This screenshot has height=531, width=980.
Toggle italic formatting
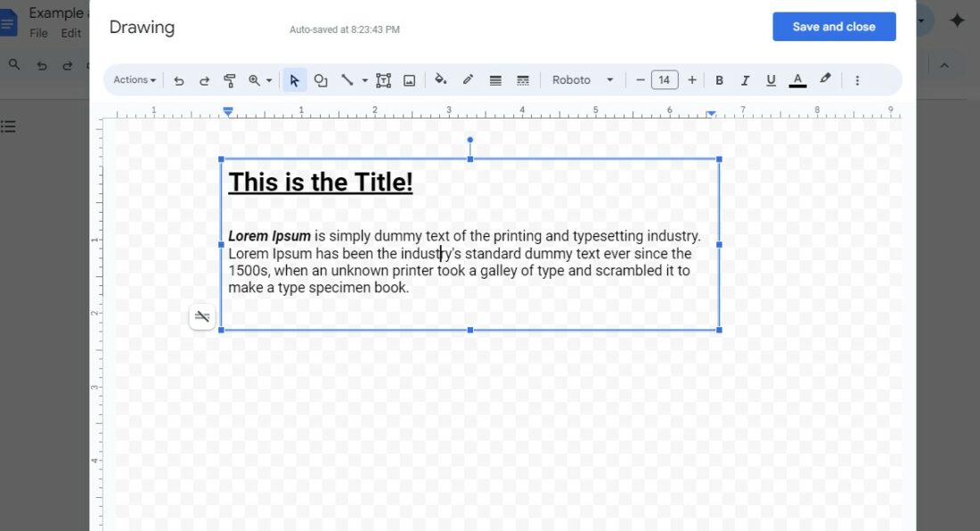point(745,79)
